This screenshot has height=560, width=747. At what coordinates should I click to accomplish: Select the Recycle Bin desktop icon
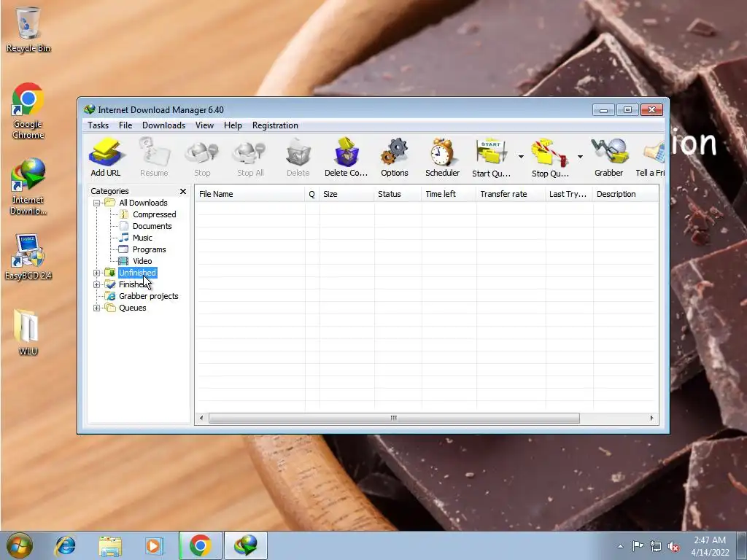[28, 29]
